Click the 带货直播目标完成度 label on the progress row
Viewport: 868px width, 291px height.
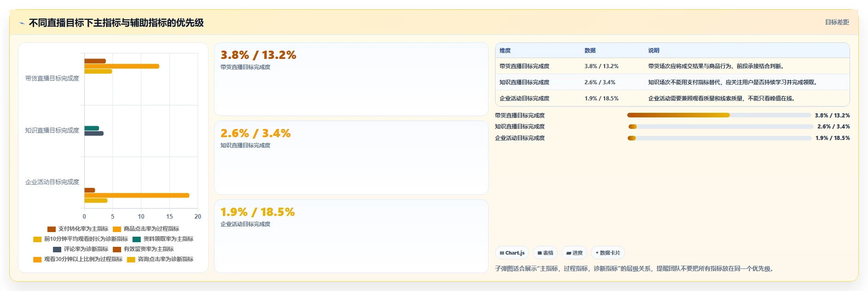pos(520,116)
